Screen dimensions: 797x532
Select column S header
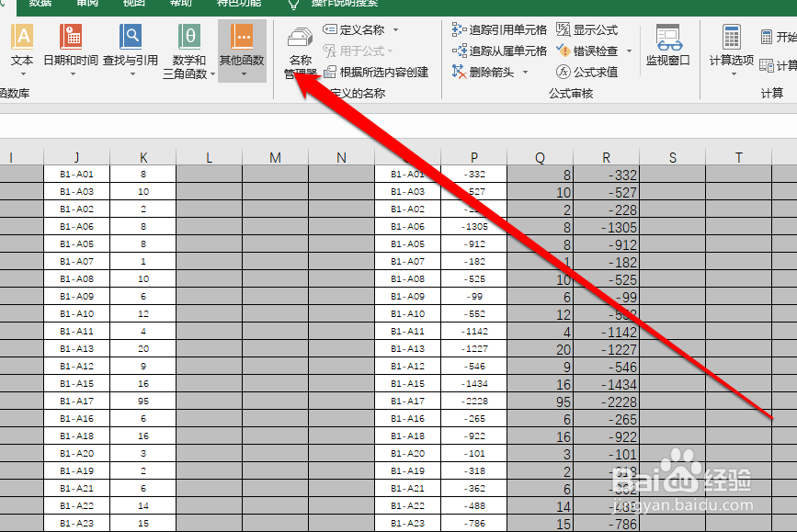tap(673, 157)
